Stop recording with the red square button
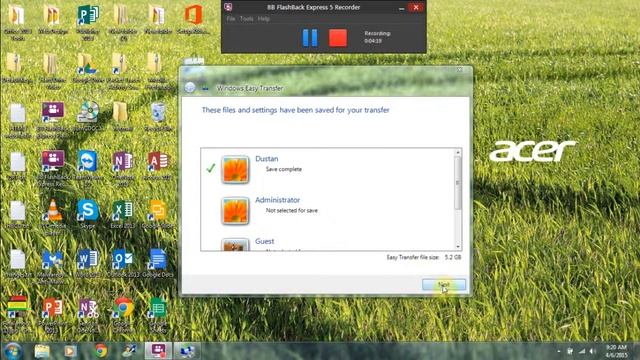Screen dimensions: 640x360 (x=338, y=38)
